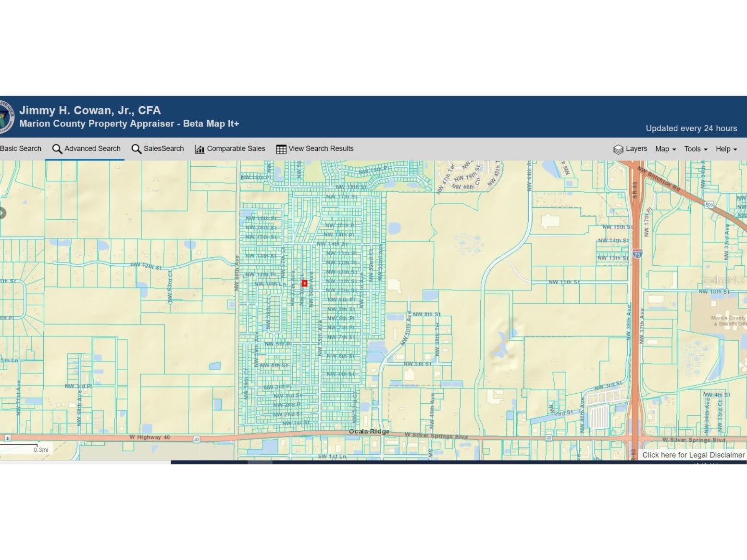Select the red highlighted parcel marker
747x560 pixels.
(x=304, y=283)
